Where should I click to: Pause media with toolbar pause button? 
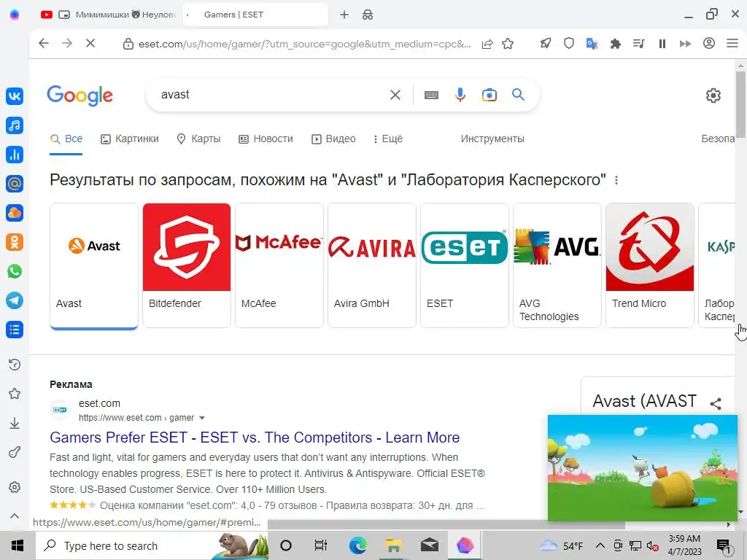(662, 44)
